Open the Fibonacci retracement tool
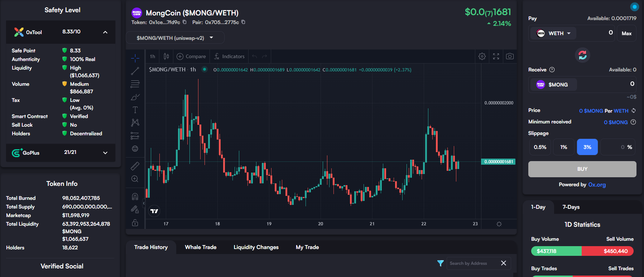This screenshot has width=644, height=277. pos(135,84)
